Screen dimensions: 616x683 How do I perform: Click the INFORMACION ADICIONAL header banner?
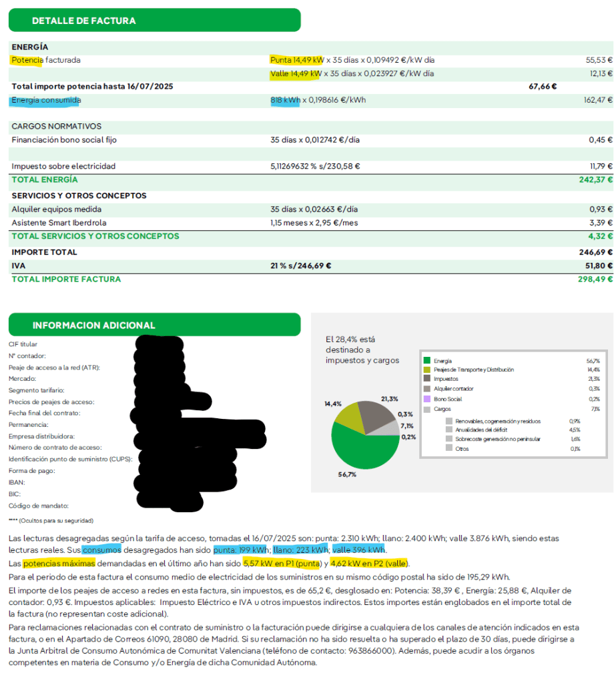click(x=154, y=325)
